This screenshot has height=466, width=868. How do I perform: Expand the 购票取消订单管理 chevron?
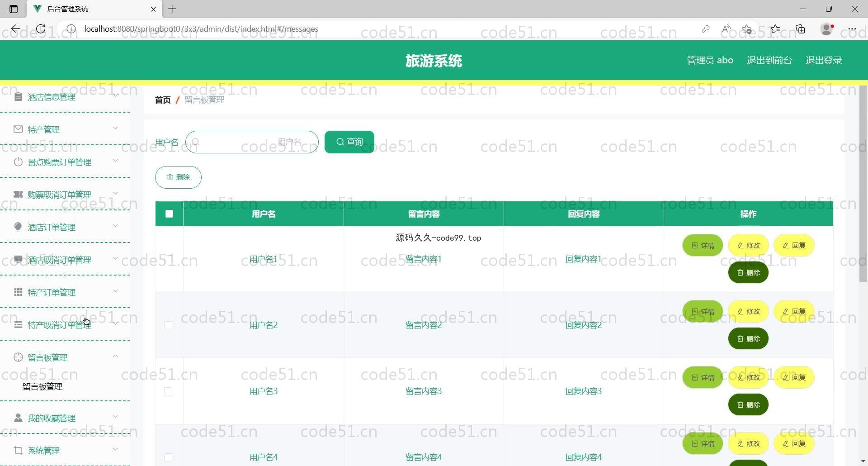[x=115, y=193]
